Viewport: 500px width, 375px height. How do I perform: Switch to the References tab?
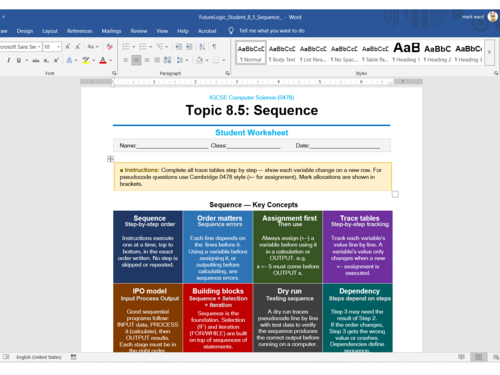[79, 31]
